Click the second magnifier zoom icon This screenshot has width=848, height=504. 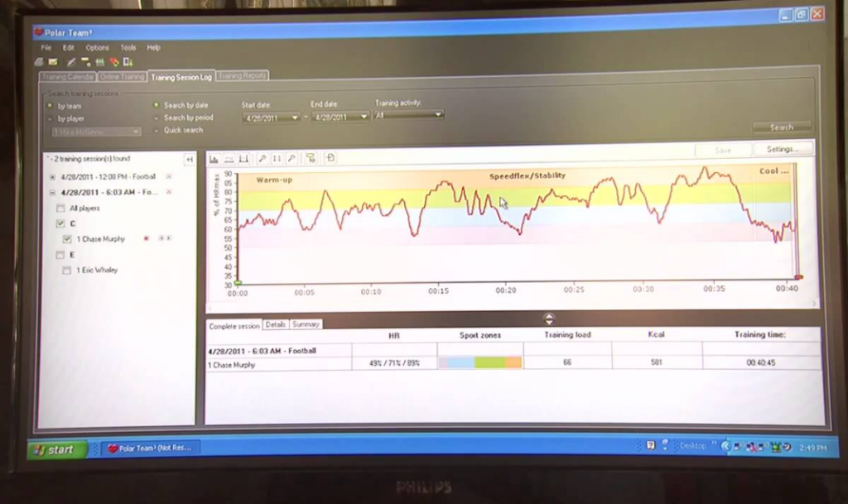click(x=291, y=158)
